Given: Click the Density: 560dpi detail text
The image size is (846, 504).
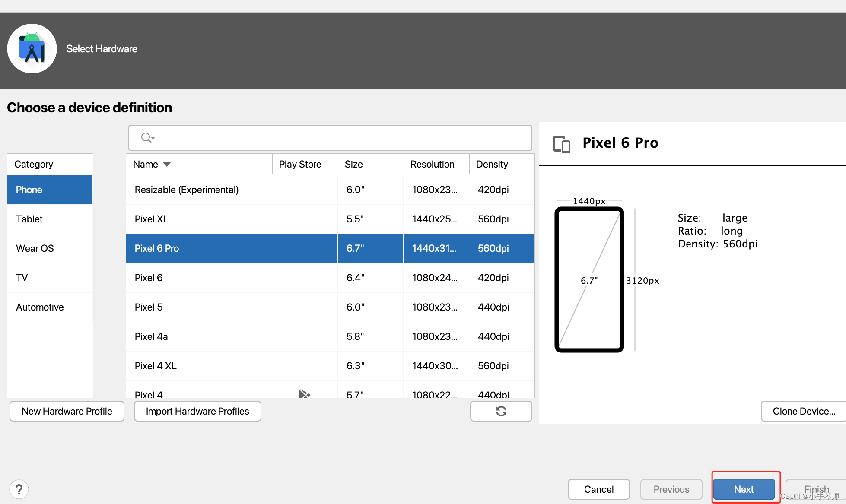Looking at the screenshot, I should (x=718, y=244).
